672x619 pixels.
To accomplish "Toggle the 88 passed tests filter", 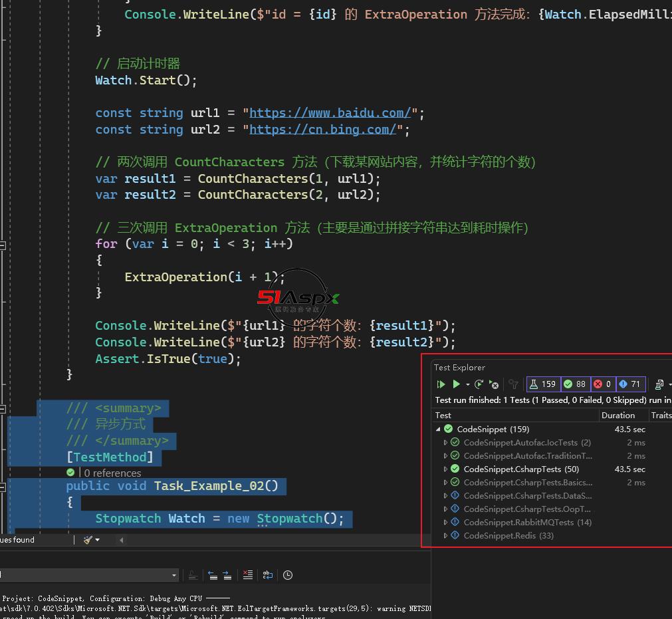I will coord(576,384).
